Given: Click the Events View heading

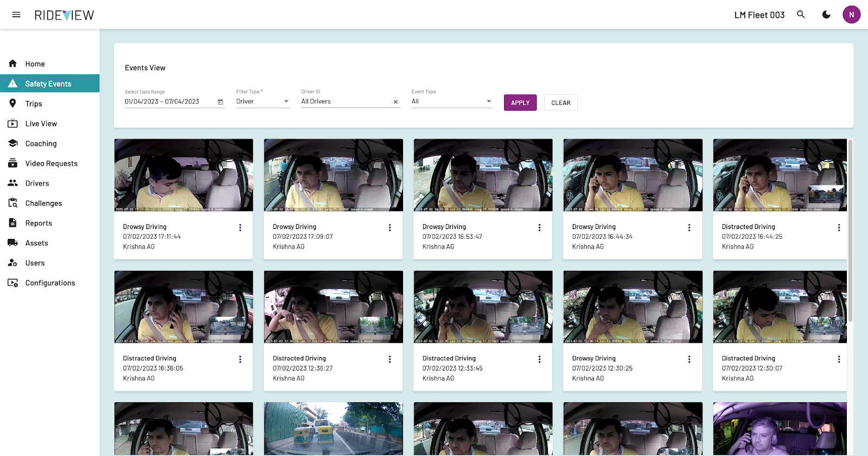Looking at the screenshot, I should 145,68.
